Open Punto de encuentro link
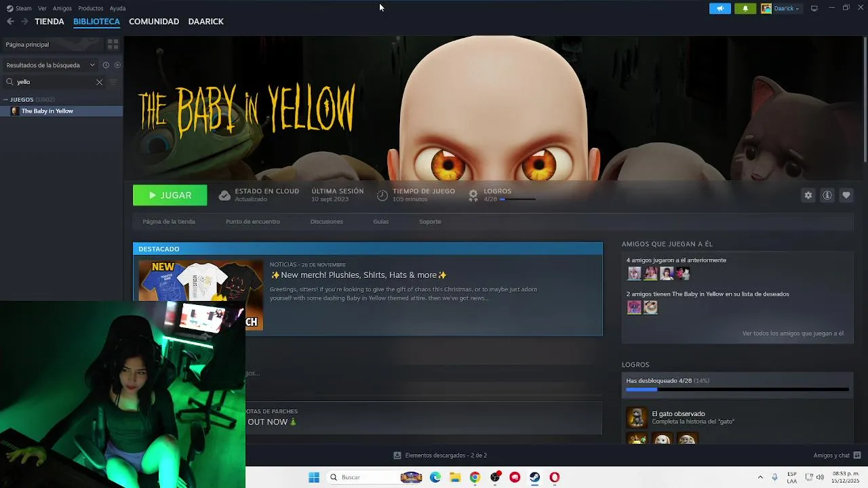Viewport: 868px width, 488px height. click(253, 222)
